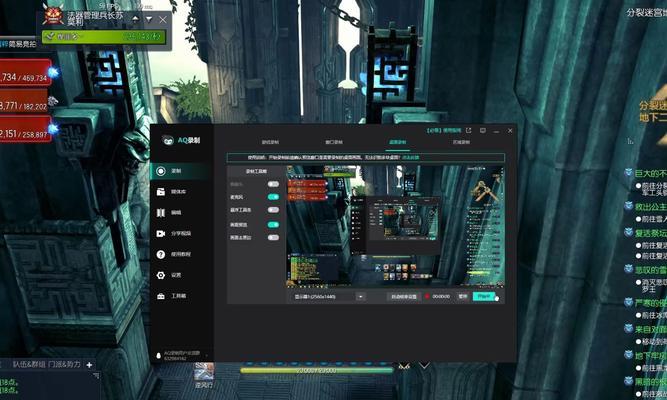667x400 pixels.
Task: Open the bitrate settings button beside display selector
Action: 404,297
